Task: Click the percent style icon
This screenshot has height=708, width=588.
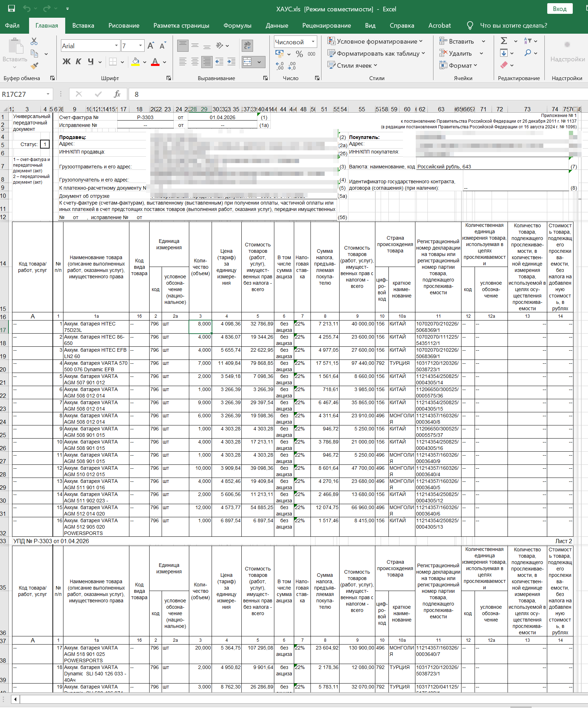Action: [299, 54]
